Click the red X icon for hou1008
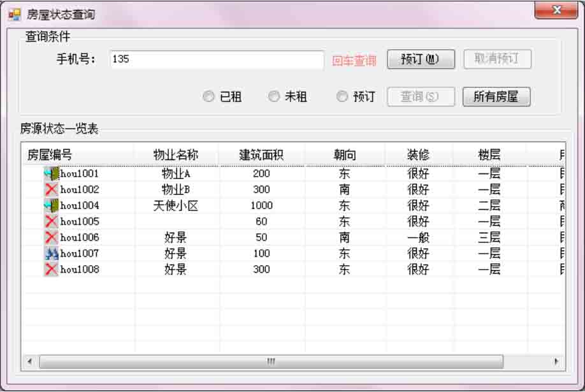The image size is (585, 392). (51, 269)
